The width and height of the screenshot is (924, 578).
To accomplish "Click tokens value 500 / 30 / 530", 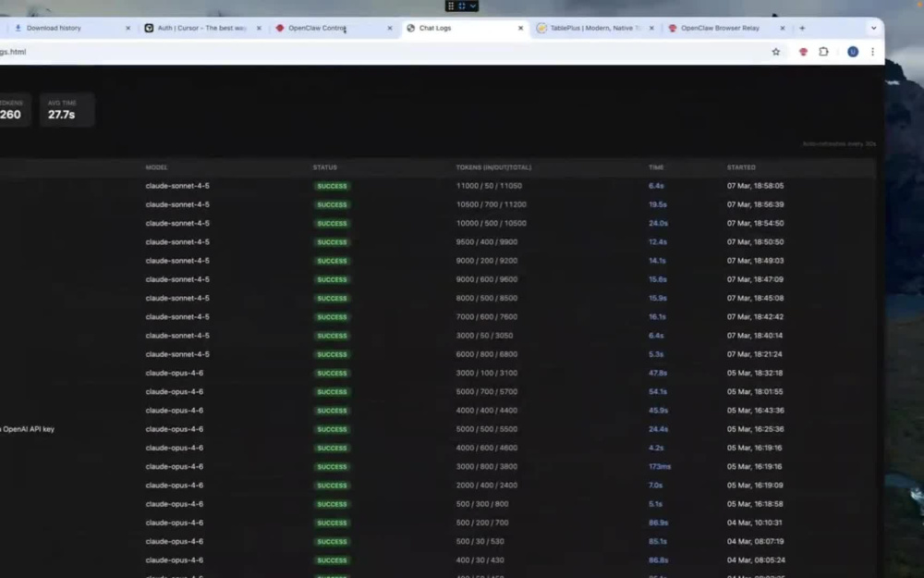I will pos(480,541).
